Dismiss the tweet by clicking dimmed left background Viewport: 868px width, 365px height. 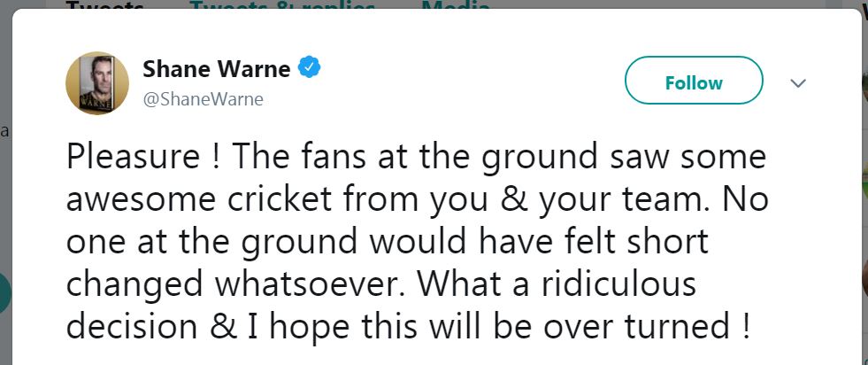point(4,213)
